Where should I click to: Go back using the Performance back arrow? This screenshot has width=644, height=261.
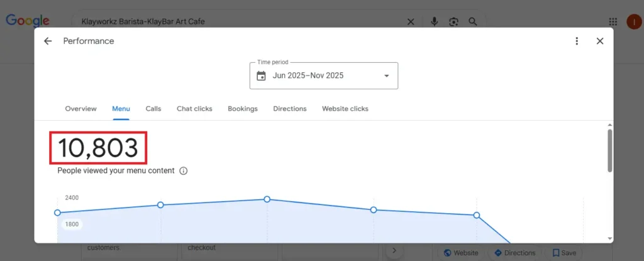(x=48, y=41)
